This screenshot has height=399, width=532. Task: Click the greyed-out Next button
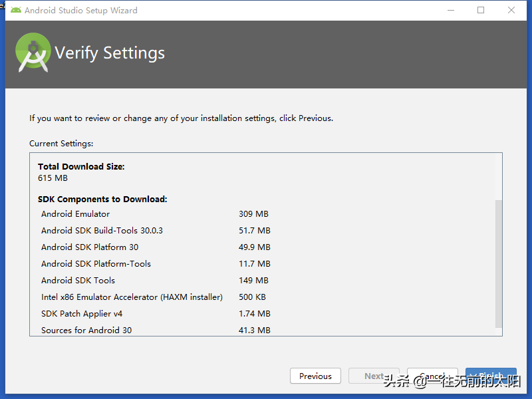click(x=374, y=376)
